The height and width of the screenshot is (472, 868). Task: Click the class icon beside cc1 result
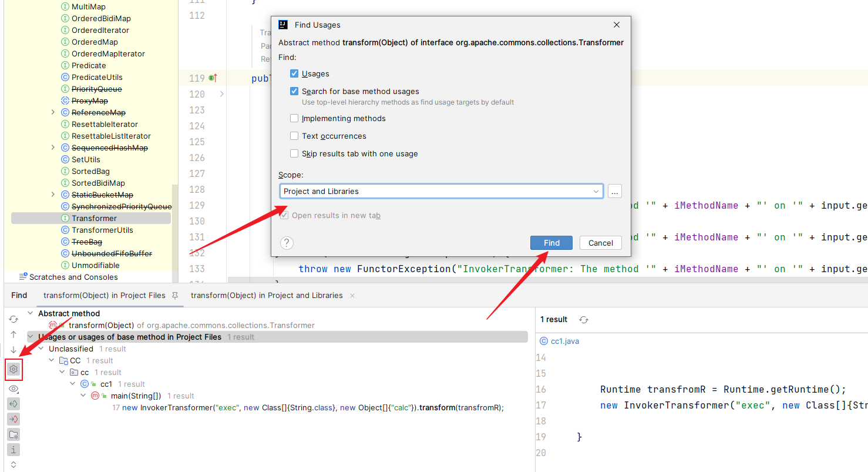pos(85,384)
